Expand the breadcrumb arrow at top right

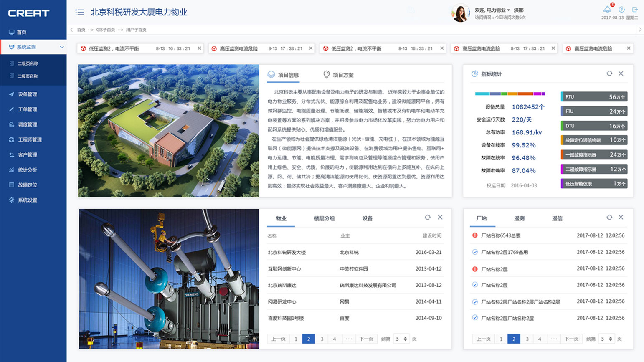(x=640, y=30)
